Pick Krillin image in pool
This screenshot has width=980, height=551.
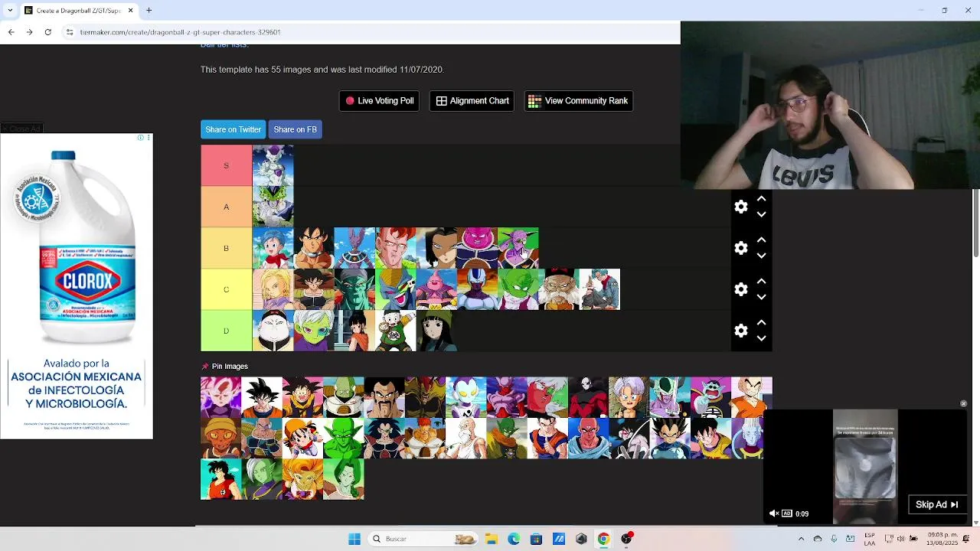click(752, 397)
